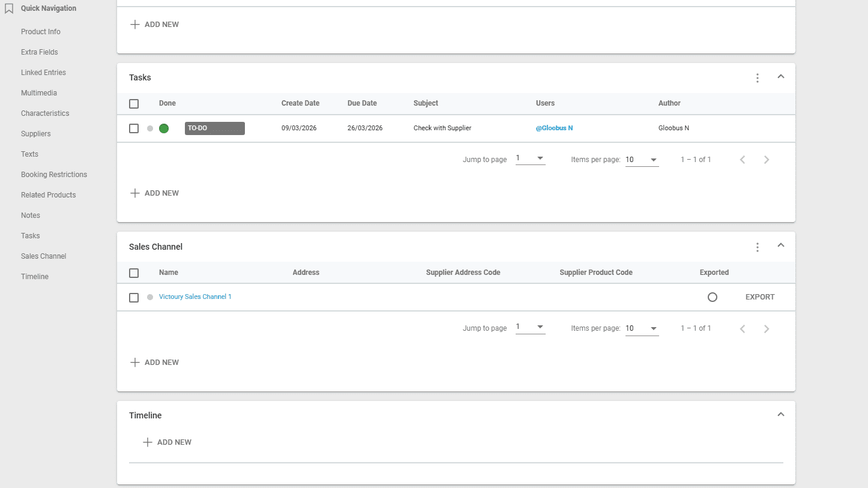The width and height of the screenshot is (868, 488).
Task: Click the green status circle in task row
Action: (x=164, y=128)
